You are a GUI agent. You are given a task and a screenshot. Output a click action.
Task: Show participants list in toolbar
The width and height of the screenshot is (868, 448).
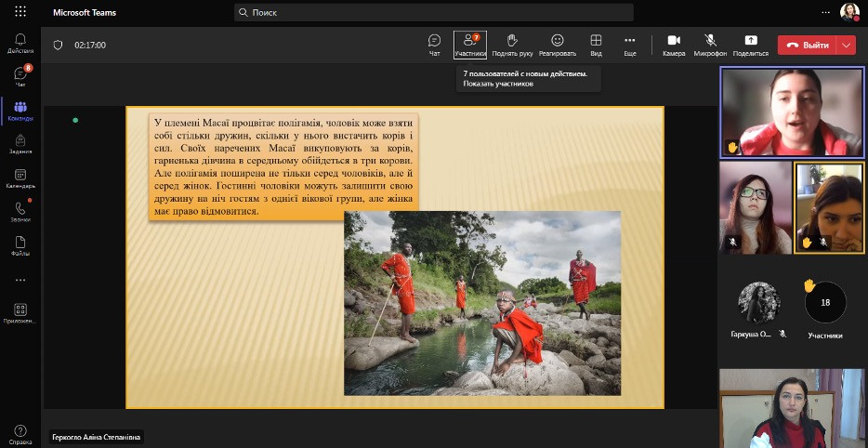click(470, 44)
